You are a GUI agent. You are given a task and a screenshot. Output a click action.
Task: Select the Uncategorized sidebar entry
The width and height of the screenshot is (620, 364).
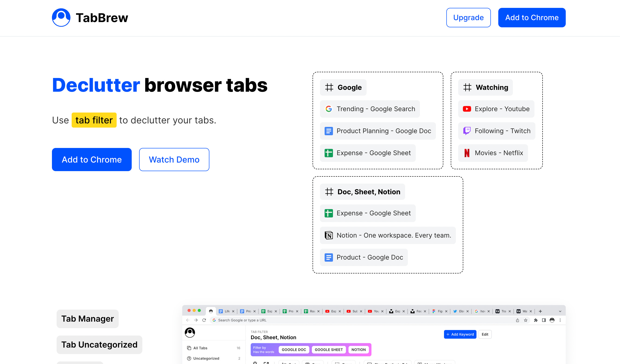[x=206, y=358]
